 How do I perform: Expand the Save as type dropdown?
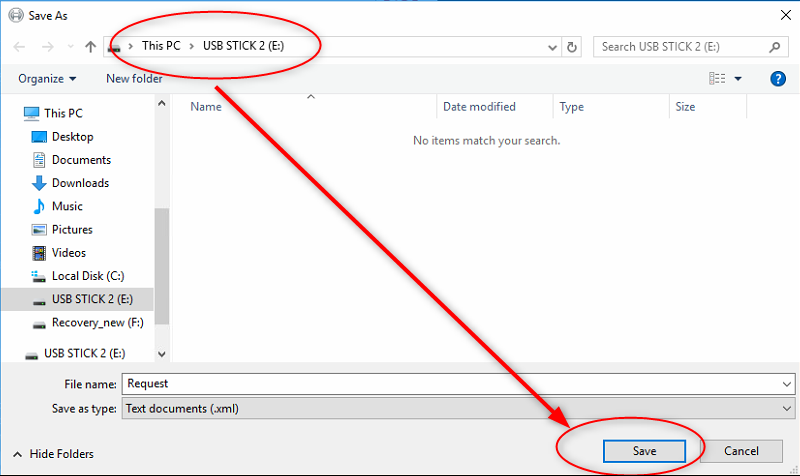(787, 408)
